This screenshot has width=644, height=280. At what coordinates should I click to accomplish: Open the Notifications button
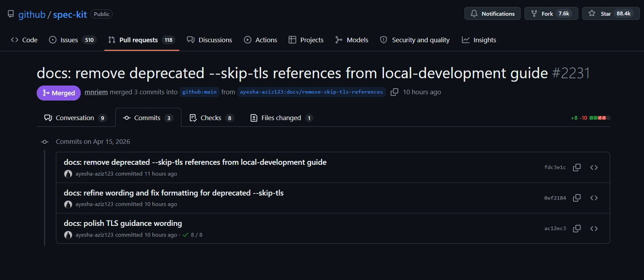[x=492, y=13]
